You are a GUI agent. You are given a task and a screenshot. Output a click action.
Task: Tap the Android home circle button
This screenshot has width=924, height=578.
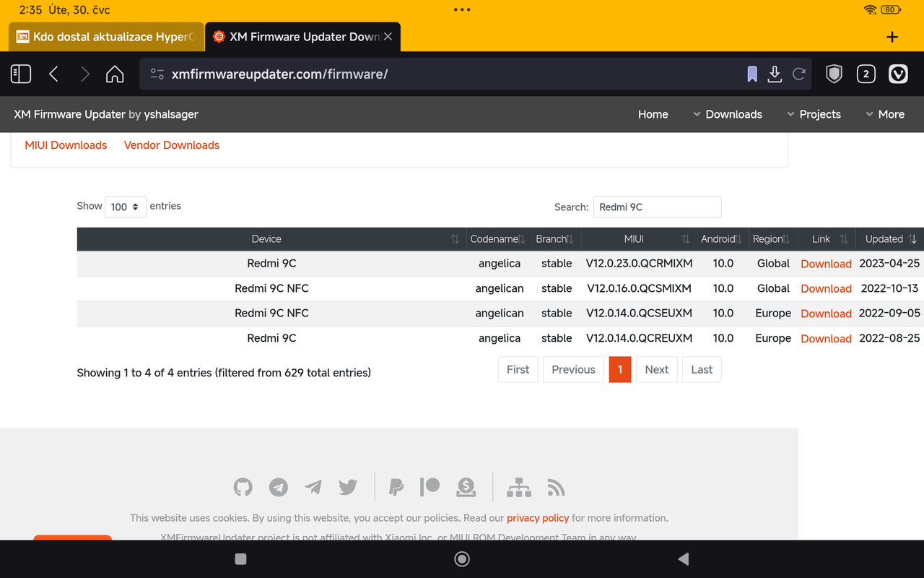[462, 558]
